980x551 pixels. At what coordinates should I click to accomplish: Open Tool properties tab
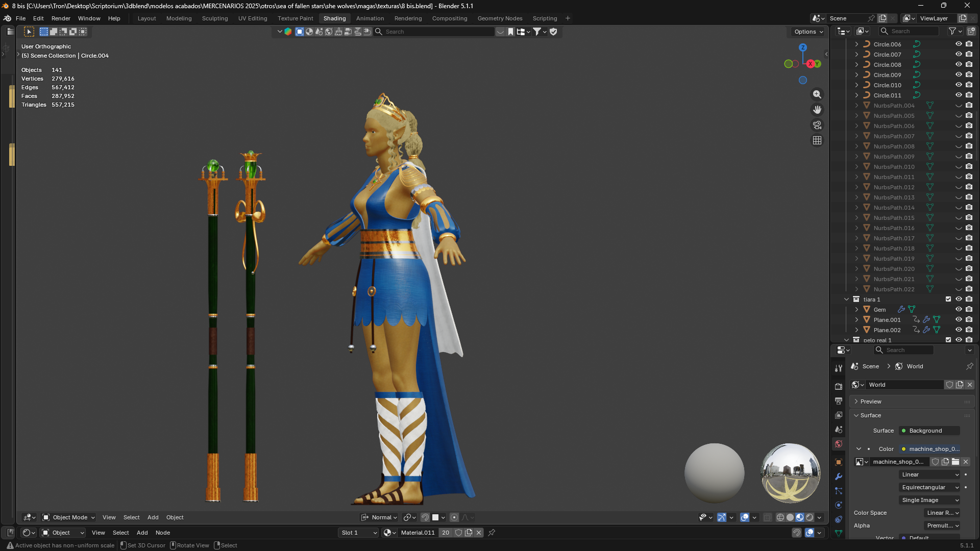click(x=839, y=368)
